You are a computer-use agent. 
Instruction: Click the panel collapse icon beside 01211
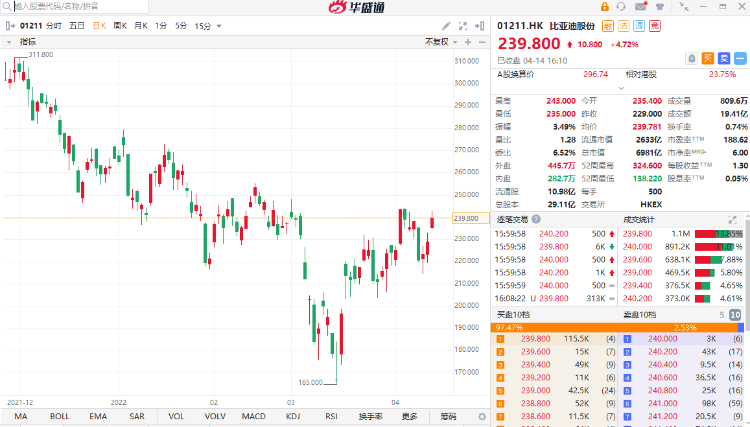point(10,26)
